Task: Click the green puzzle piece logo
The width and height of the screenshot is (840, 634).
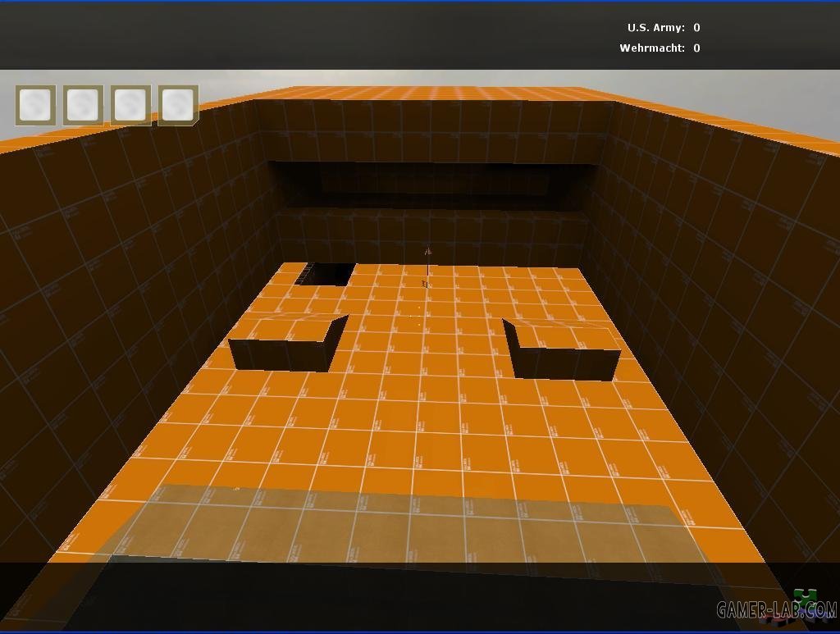Action: 806,597
